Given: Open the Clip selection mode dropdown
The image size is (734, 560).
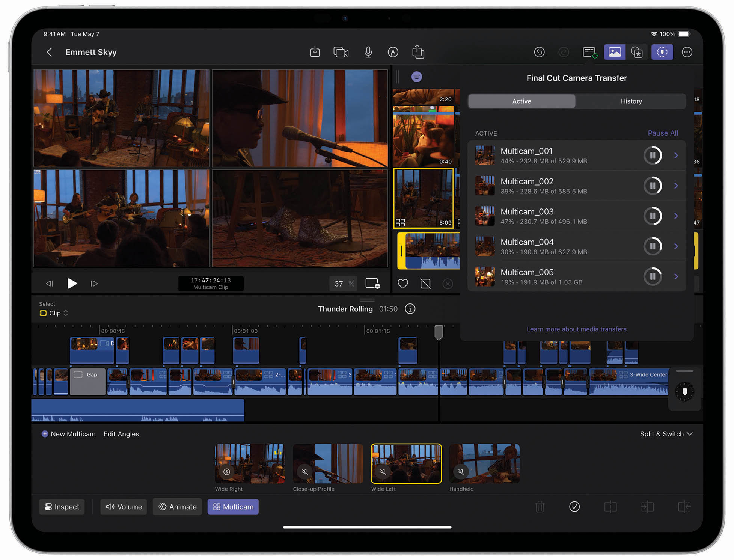Looking at the screenshot, I should (x=54, y=313).
